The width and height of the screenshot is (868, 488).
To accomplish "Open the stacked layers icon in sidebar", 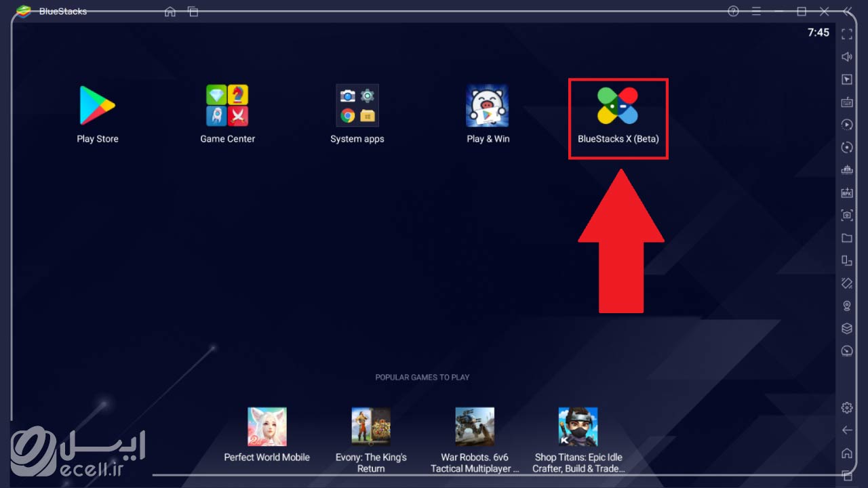I will [847, 328].
